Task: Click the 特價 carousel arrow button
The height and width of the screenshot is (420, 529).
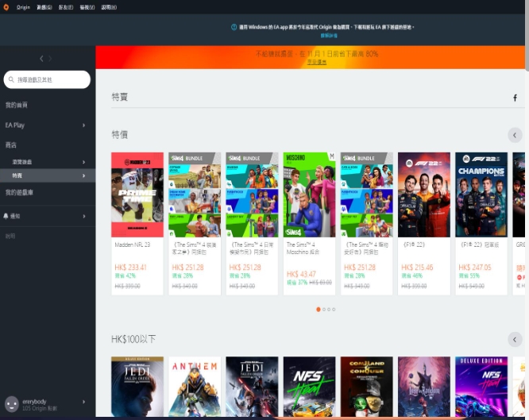Action: point(515,135)
